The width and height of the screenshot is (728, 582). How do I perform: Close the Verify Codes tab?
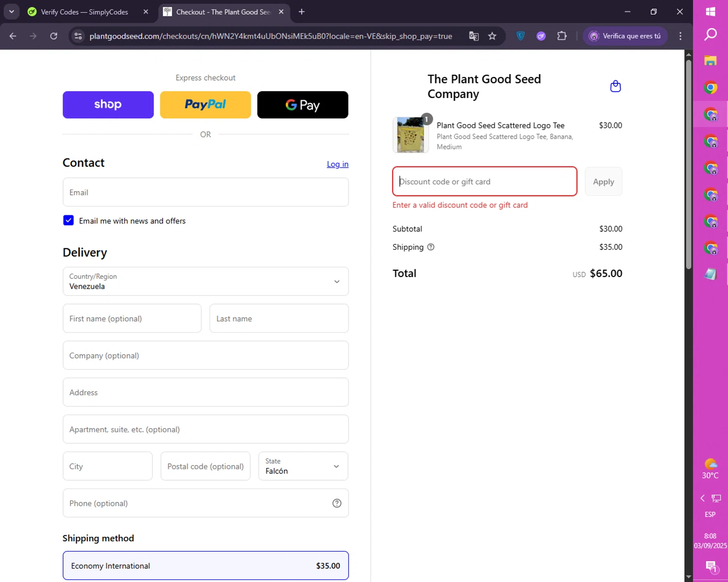pyautogui.click(x=146, y=12)
